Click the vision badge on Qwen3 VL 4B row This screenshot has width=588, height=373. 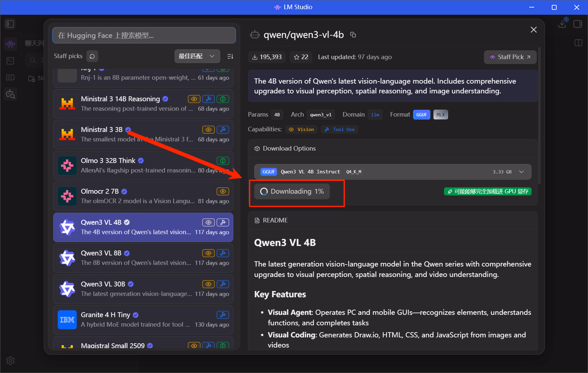(x=209, y=222)
